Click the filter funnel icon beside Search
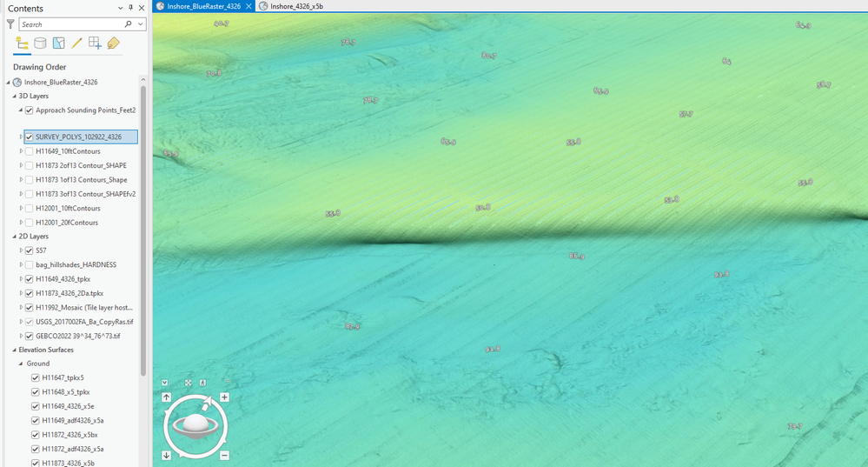The width and height of the screenshot is (868, 467). 10,23
